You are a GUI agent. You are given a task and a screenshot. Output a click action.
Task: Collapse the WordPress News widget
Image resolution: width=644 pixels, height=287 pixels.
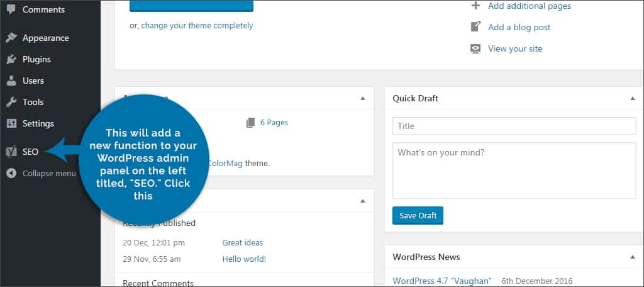(x=633, y=257)
